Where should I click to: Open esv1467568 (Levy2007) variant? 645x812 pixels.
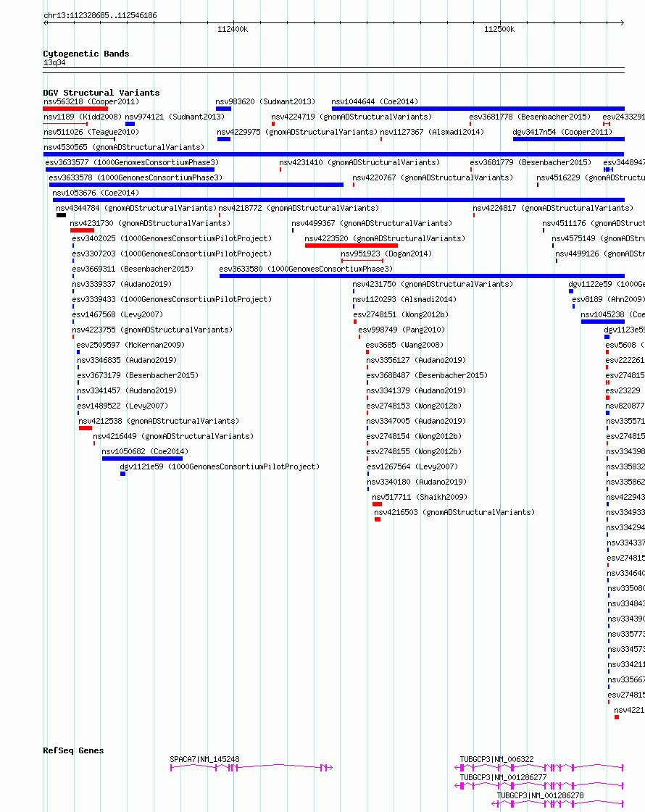coord(117,314)
